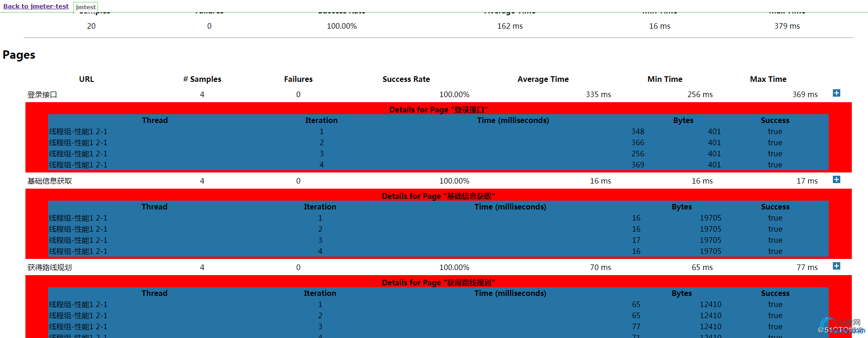
Task: Click the 51CTO watermark logo
Action: [841, 326]
